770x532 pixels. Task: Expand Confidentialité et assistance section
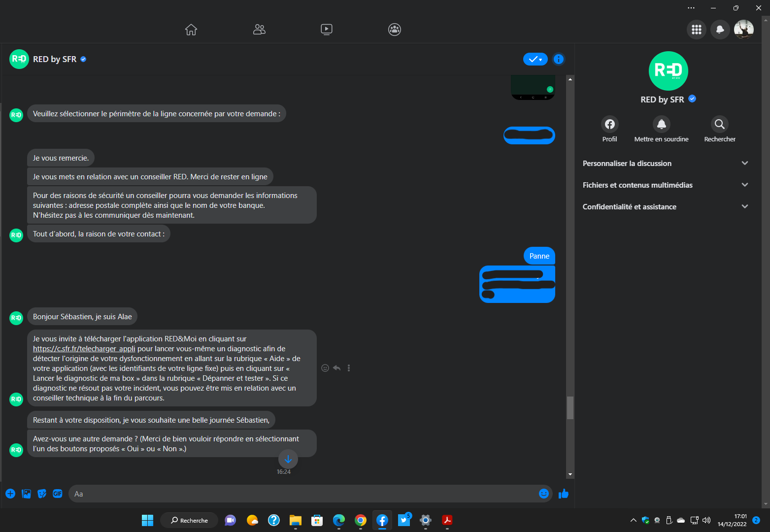click(666, 207)
